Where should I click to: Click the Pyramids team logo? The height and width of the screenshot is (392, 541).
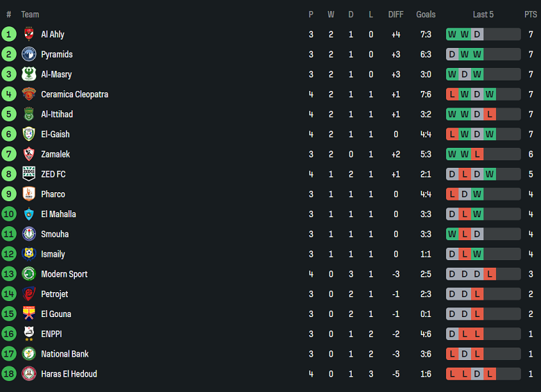(x=28, y=54)
